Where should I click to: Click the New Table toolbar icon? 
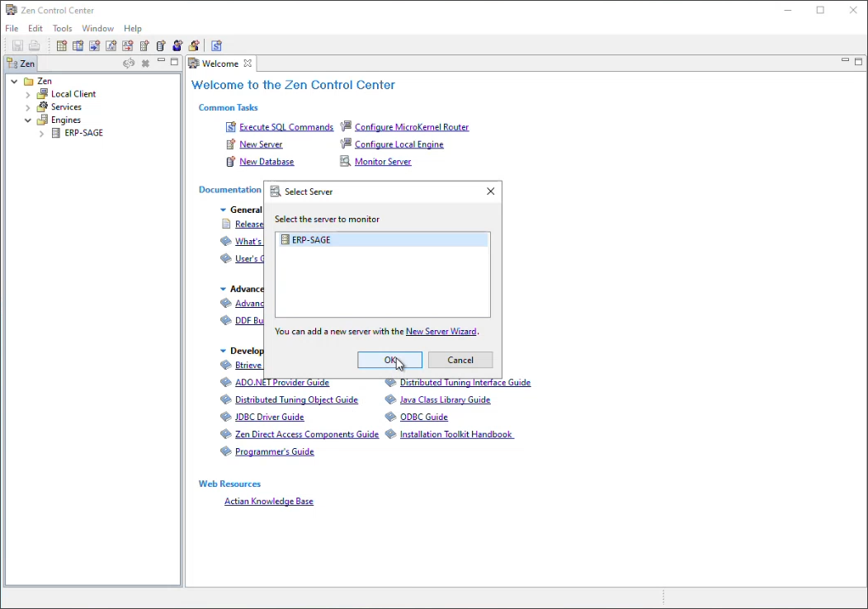click(x=61, y=46)
